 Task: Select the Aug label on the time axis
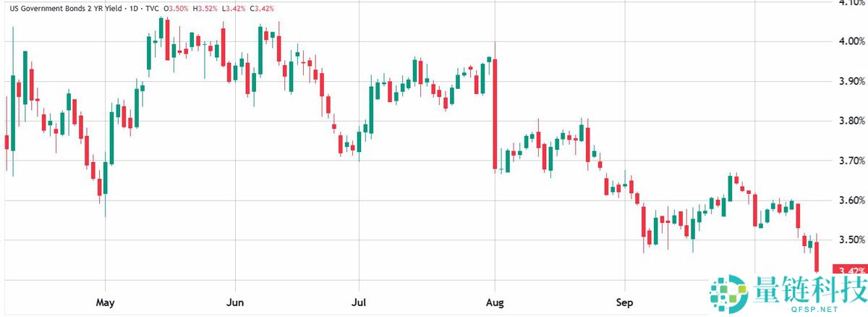coord(495,300)
